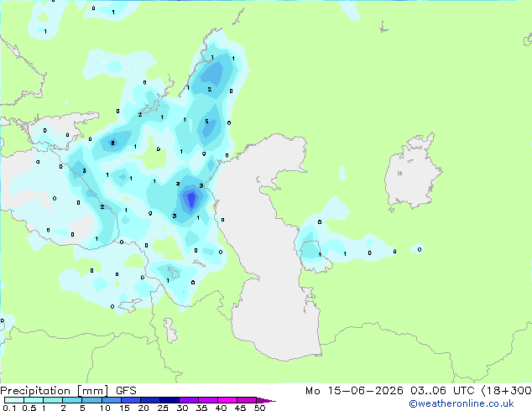532x411 pixels.
Task: Select the 5–10 mm legend color swatch
Action: [x=91, y=400]
